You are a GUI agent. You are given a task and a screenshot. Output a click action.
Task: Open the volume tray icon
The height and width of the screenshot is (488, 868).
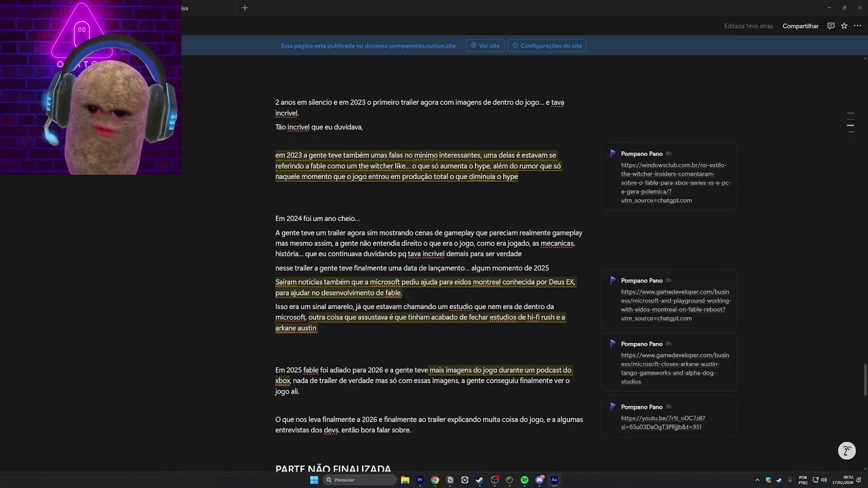(x=823, y=480)
